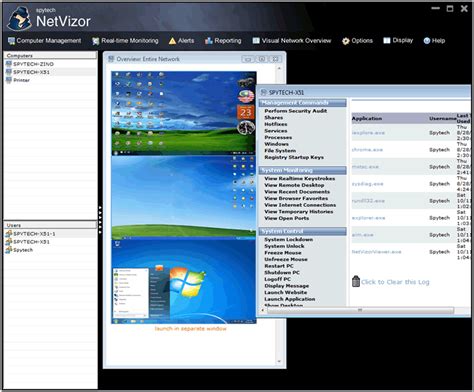Select user SPYTECH-X51-1
This screenshot has height=392, width=474.
[x=34, y=234]
